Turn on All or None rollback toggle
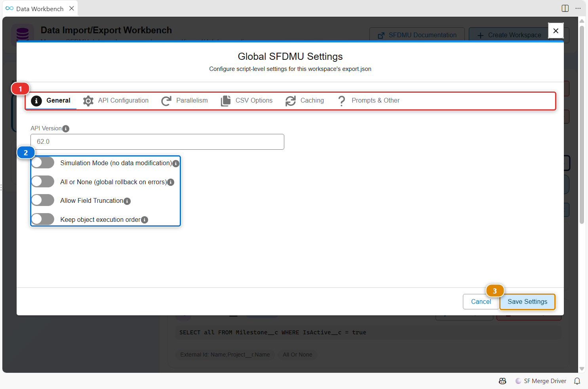This screenshot has width=588, height=389. pos(43,181)
